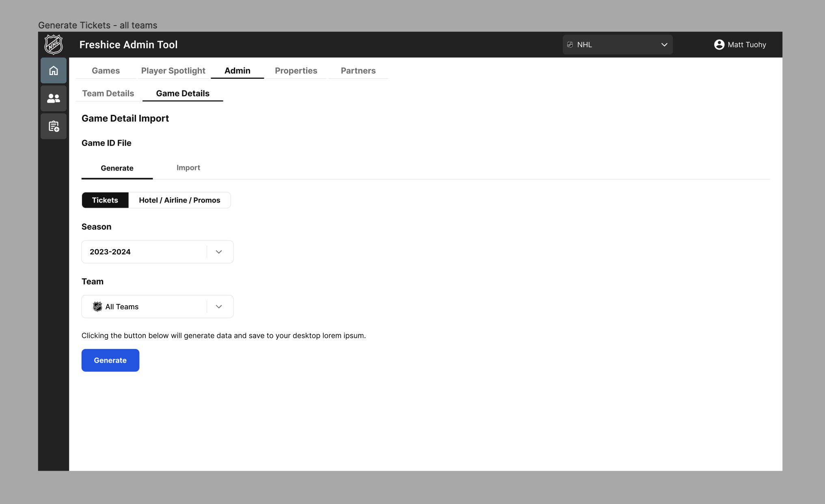Screen dimensions: 825x504
Task: Open the Users sidebar icon
Action: (x=54, y=98)
